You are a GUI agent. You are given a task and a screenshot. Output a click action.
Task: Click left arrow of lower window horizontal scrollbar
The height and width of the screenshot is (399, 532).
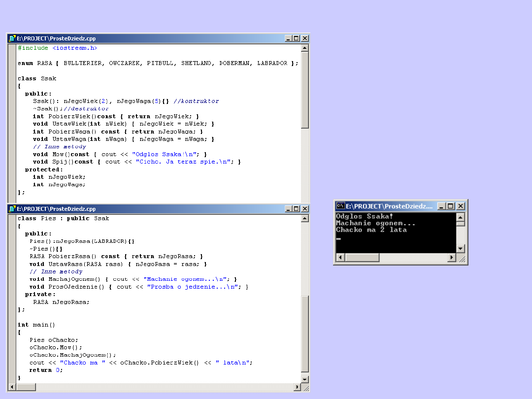tap(12, 387)
